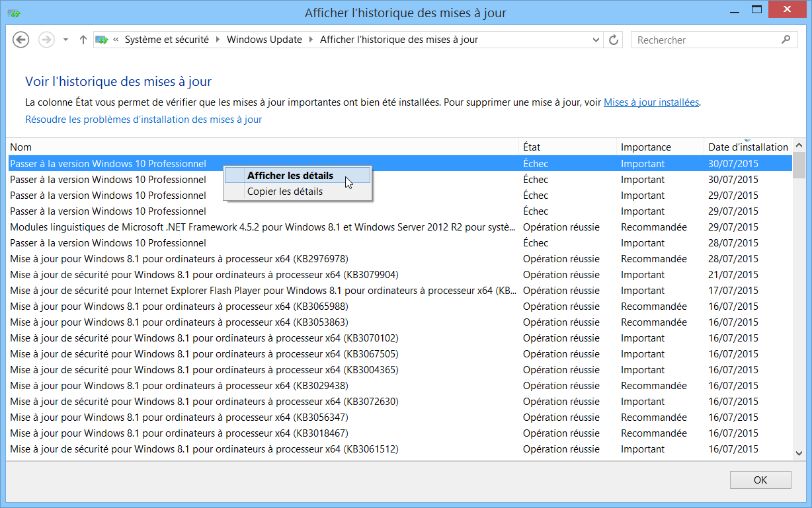This screenshot has height=508, width=812.
Task: Sort by the État column header
Action: click(569, 147)
